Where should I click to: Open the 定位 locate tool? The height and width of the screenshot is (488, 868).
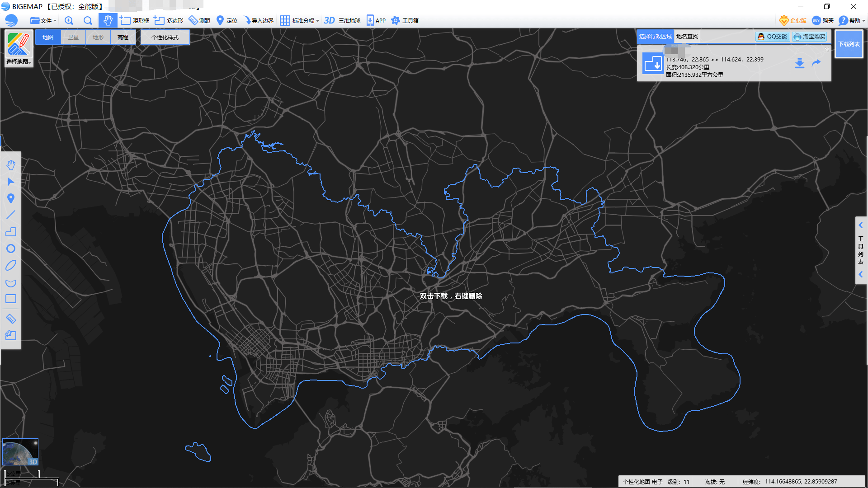coord(227,20)
